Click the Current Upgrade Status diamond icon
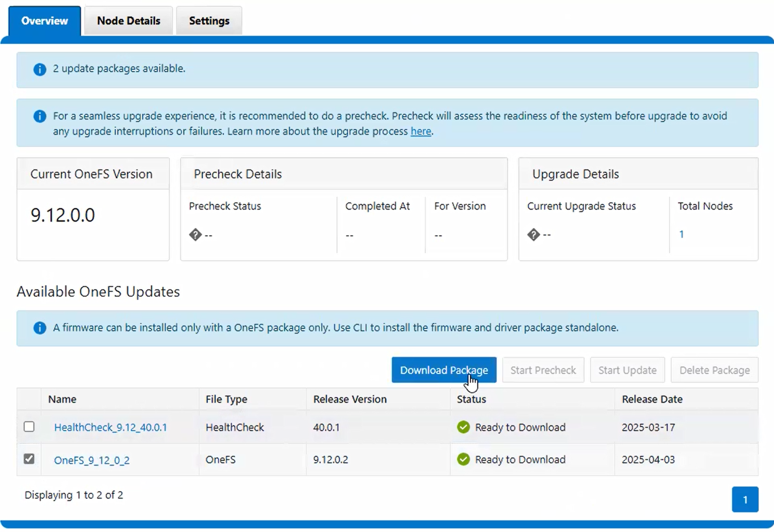Viewport: 774px width, 532px height. pos(533,235)
